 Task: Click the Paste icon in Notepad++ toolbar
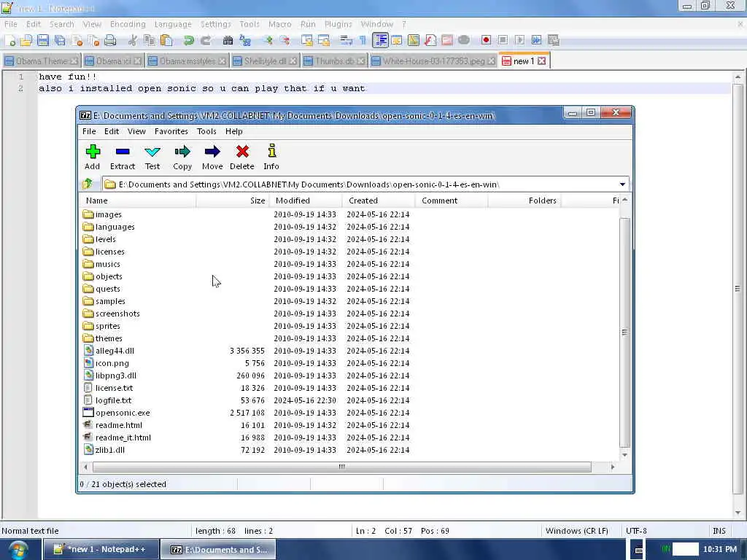coord(166,41)
